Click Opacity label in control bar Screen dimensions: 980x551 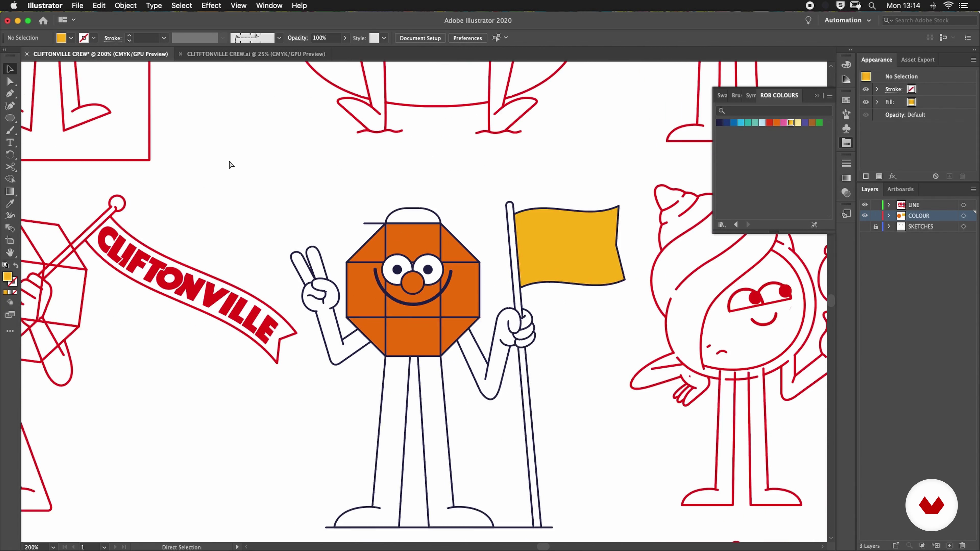(298, 38)
